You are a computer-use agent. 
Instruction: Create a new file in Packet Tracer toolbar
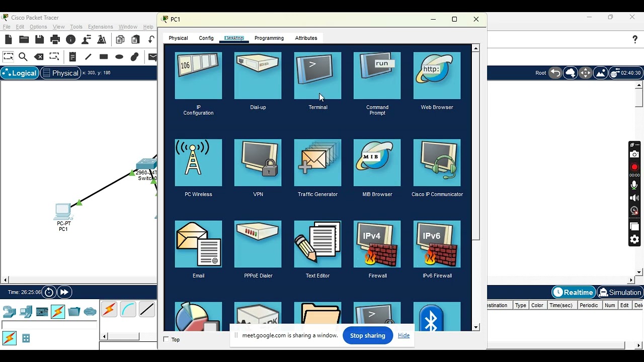9,40
